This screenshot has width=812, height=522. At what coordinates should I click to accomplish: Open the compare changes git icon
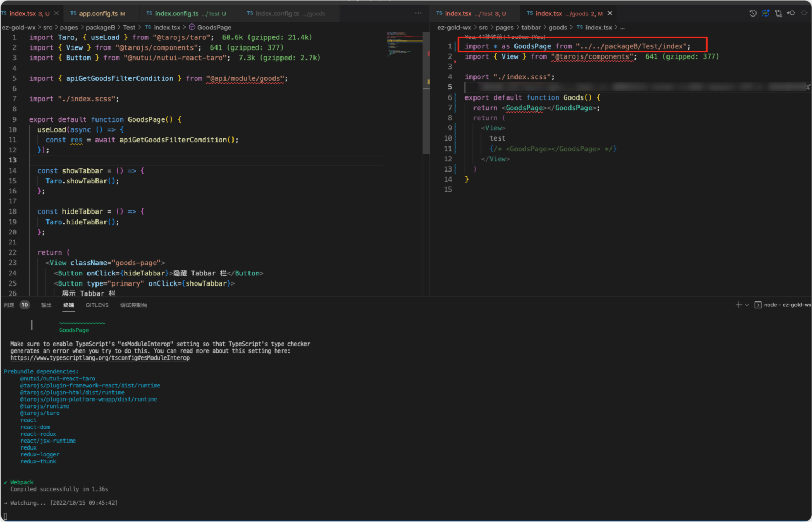click(x=778, y=13)
